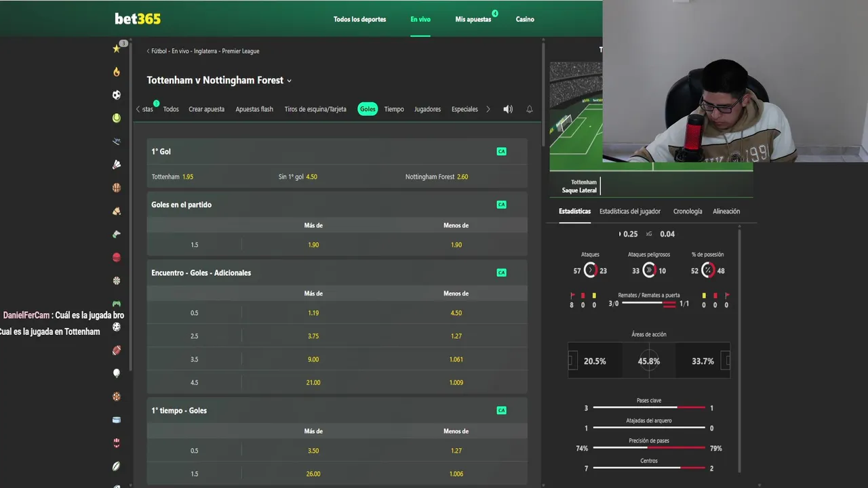Click CA badge on Goles en el partido
Viewport: 868px width, 488px height.
[501, 204]
